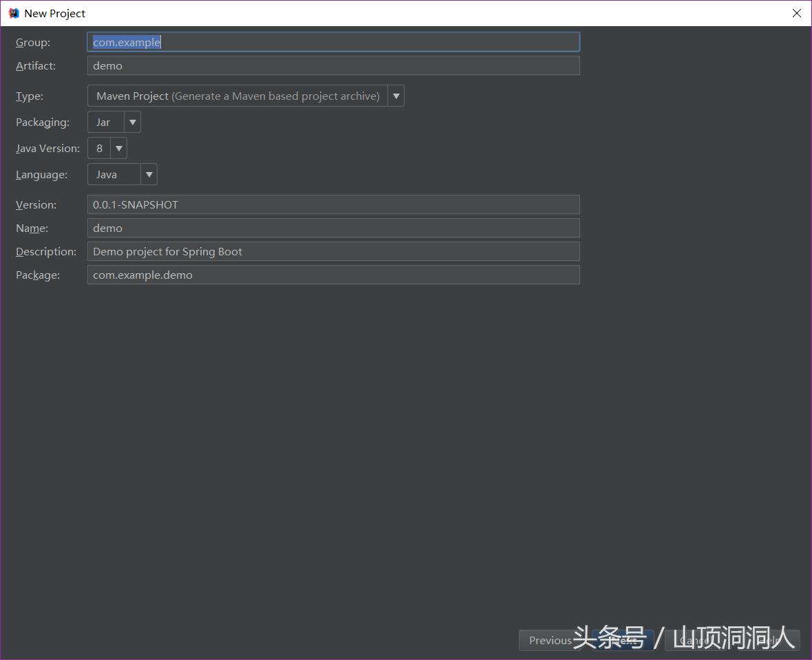This screenshot has width=812, height=660.
Task: Click the Jar packaging value
Action: [103, 122]
